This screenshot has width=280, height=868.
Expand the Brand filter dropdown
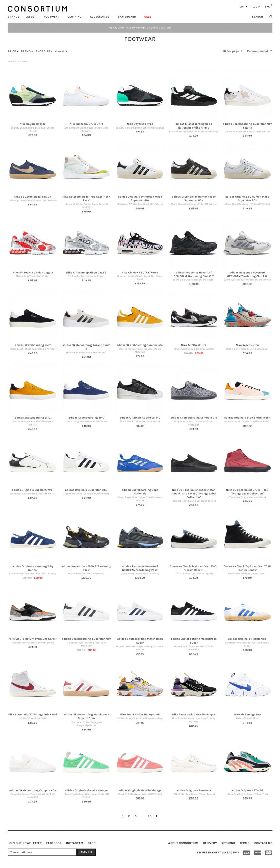27,51
